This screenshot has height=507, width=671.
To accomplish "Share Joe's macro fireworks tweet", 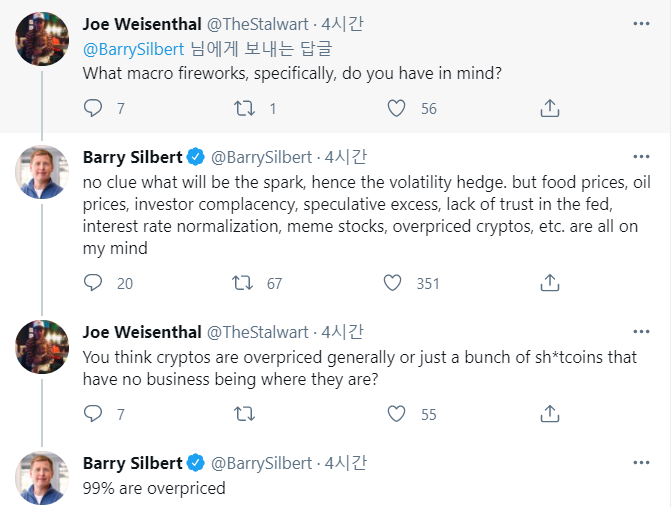I will coord(549,108).
